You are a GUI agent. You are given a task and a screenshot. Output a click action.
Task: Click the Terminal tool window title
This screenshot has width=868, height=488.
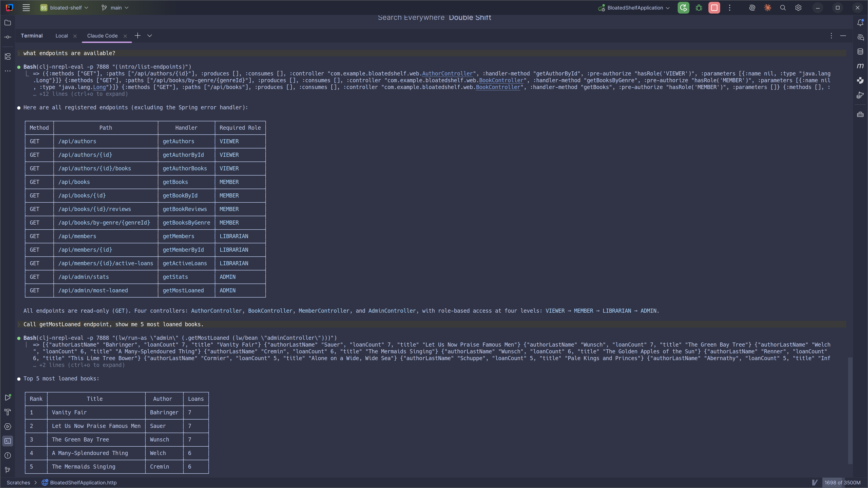[32, 36]
